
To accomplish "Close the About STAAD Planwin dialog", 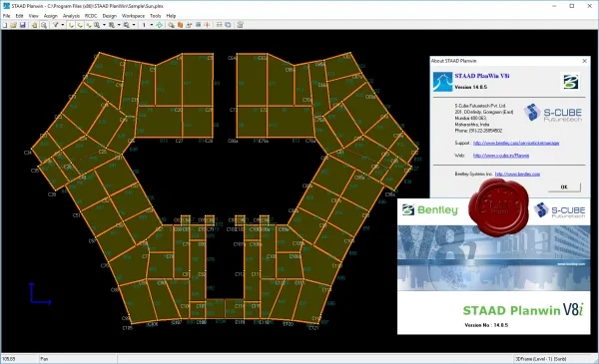I will (x=584, y=61).
